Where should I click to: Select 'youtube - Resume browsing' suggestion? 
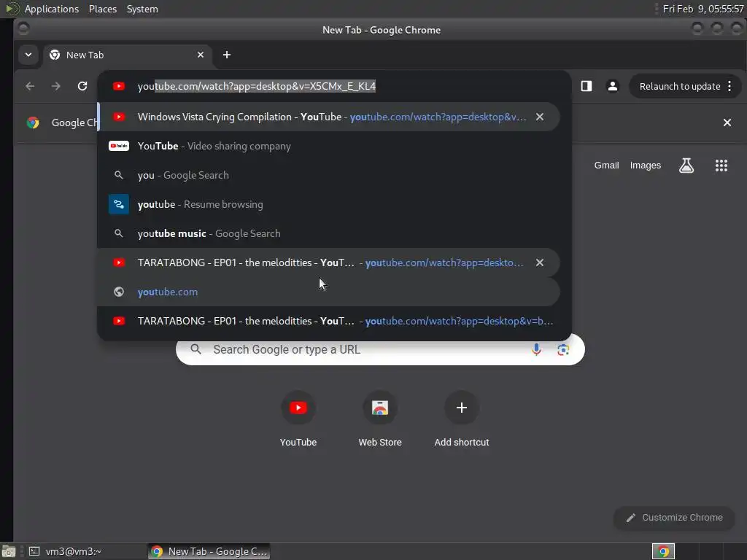tap(329, 204)
